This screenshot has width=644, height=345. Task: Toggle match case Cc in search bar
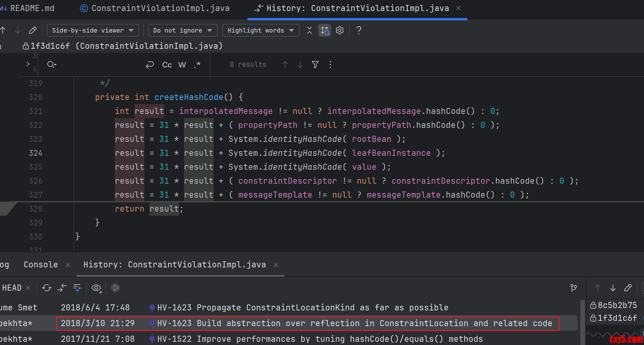click(x=167, y=65)
